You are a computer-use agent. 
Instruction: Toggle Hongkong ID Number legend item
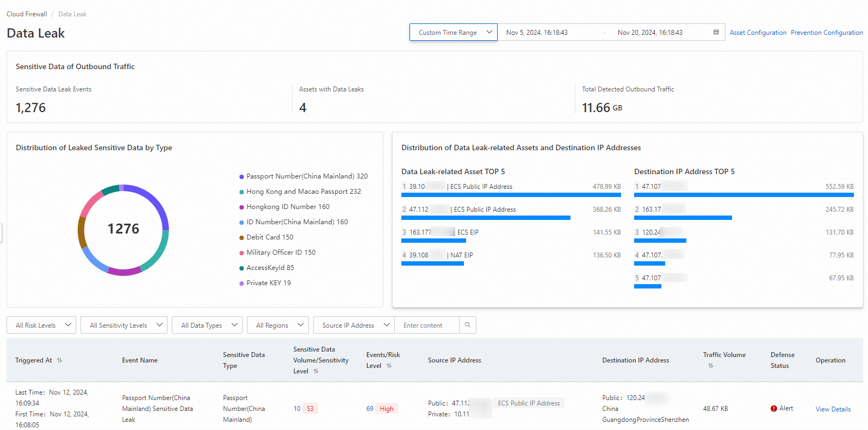point(284,207)
